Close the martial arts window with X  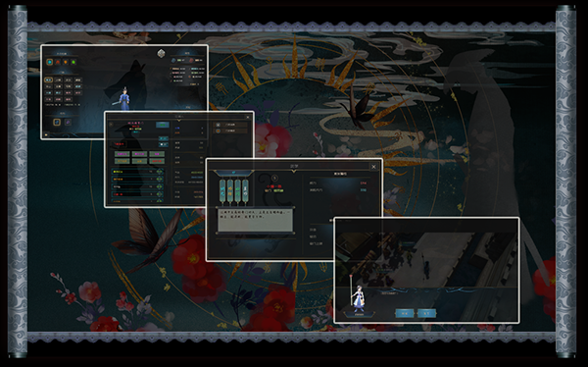pos(373,167)
